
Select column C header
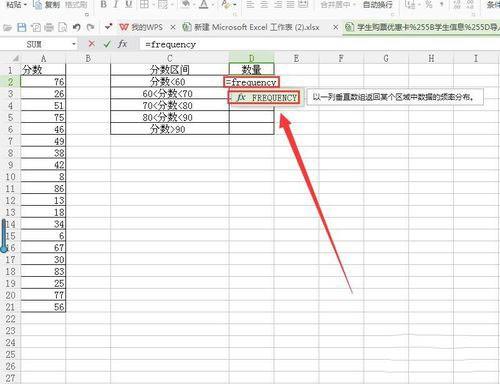pos(170,58)
